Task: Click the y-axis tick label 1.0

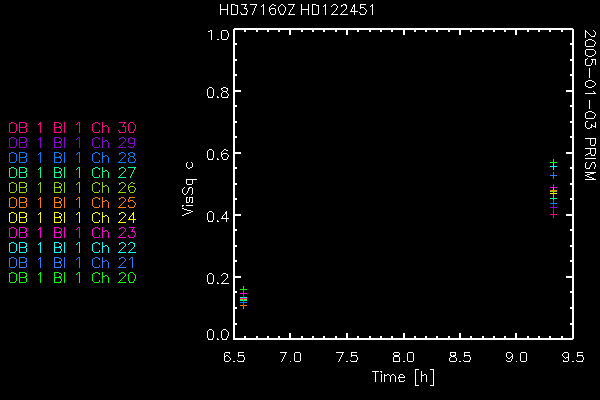Action: click(x=218, y=35)
